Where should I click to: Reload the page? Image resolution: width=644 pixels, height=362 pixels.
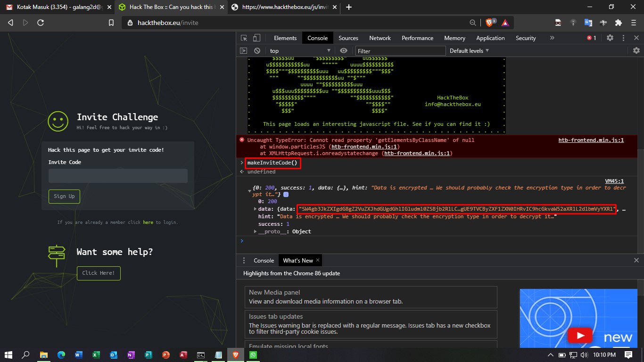pyautogui.click(x=41, y=23)
